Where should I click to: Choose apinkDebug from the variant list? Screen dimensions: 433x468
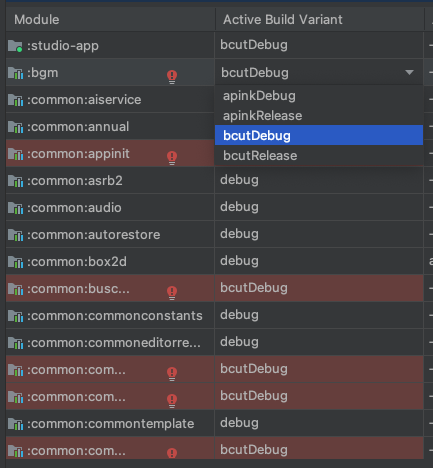[319, 96]
